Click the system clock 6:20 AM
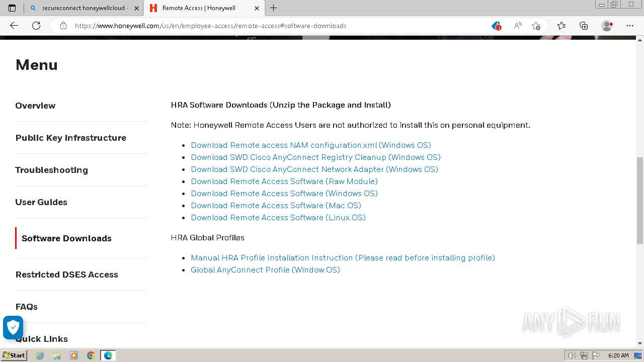This screenshot has height=362, width=644. point(618,355)
